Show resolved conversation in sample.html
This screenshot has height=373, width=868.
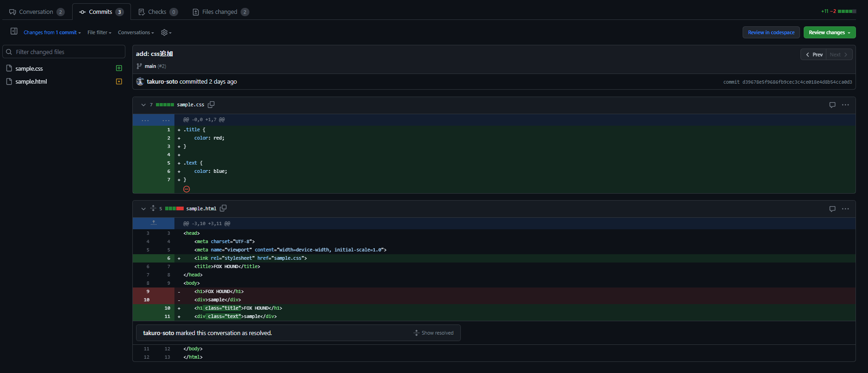tap(434, 333)
